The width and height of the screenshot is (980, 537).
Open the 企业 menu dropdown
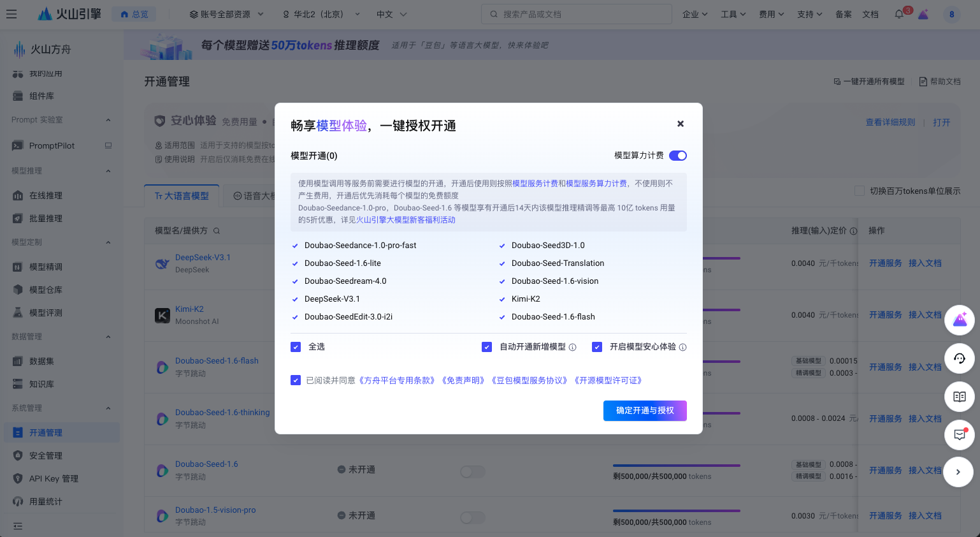(695, 14)
